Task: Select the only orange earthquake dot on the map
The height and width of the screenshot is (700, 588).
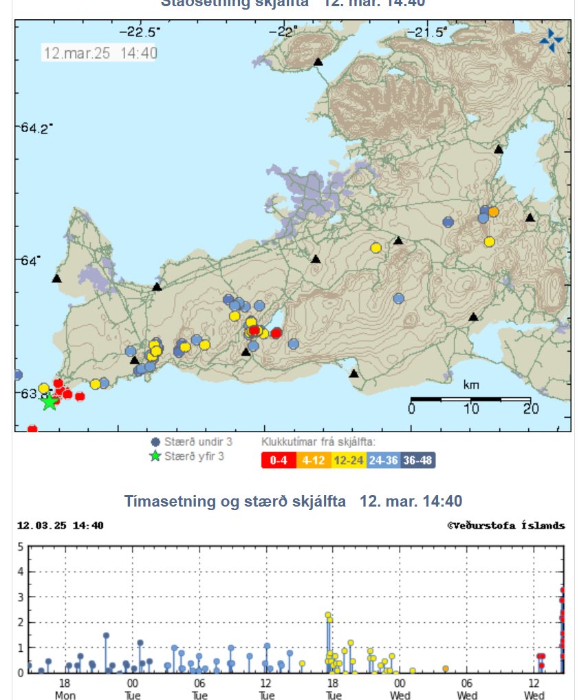Action: pyautogui.click(x=493, y=211)
